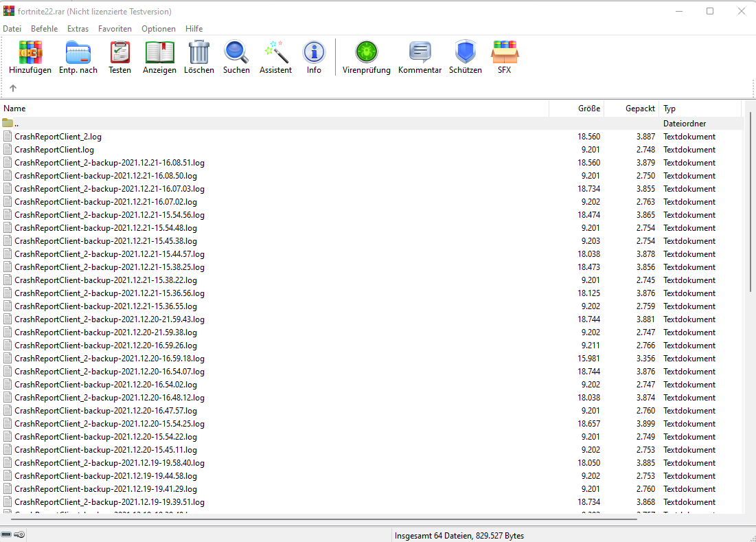Screen dimensions: 756x542
Task: Run the Virenprüfung virus scan icon
Action: coord(367,52)
